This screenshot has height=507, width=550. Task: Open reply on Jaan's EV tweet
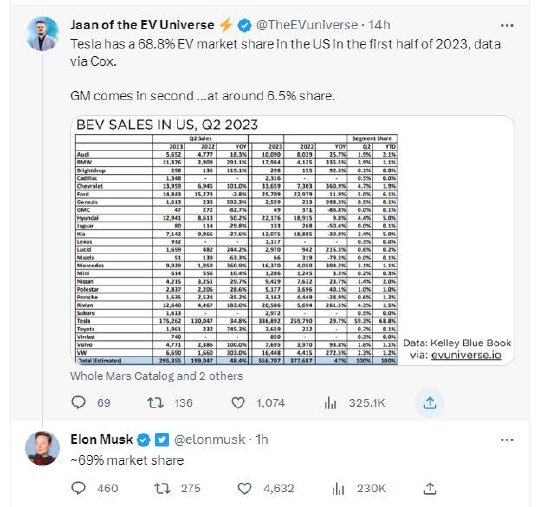78,402
